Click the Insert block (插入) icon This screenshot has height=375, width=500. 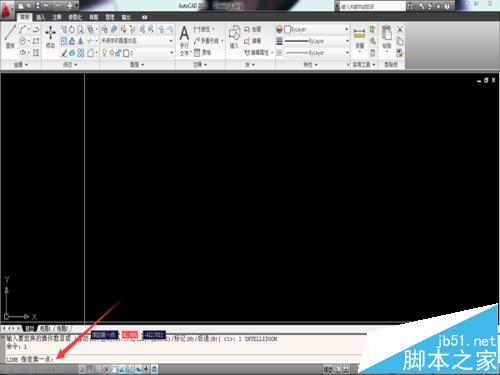point(234,37)
